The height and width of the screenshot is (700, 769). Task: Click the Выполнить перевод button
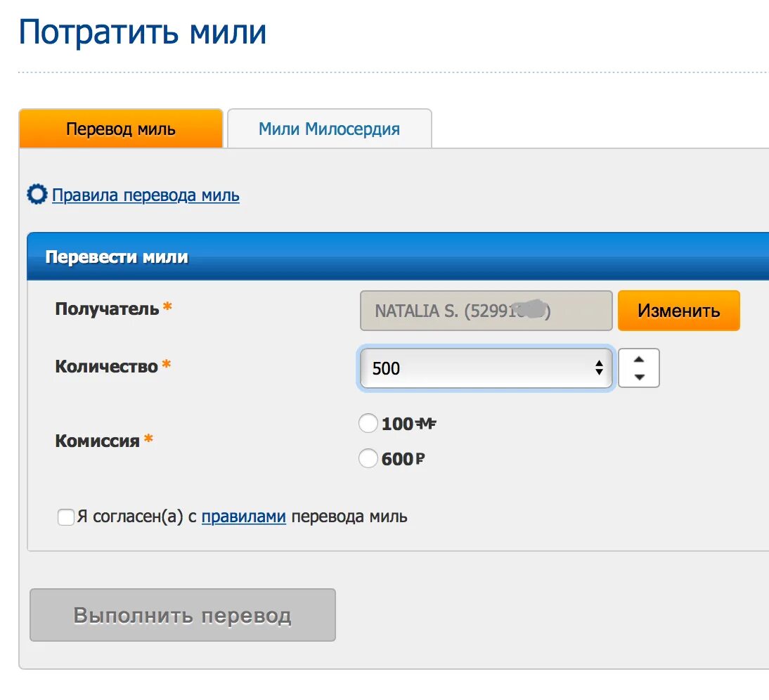click(x=183, y=615)
